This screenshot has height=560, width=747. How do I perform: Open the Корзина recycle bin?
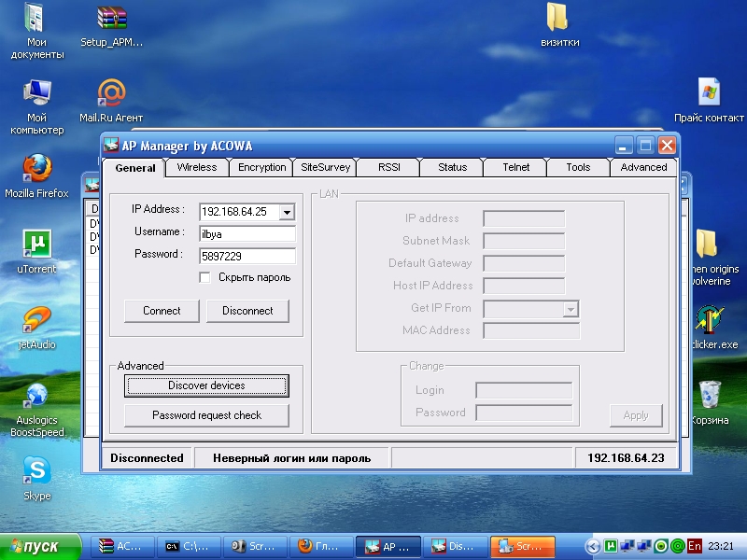click(x=710, y=396)
